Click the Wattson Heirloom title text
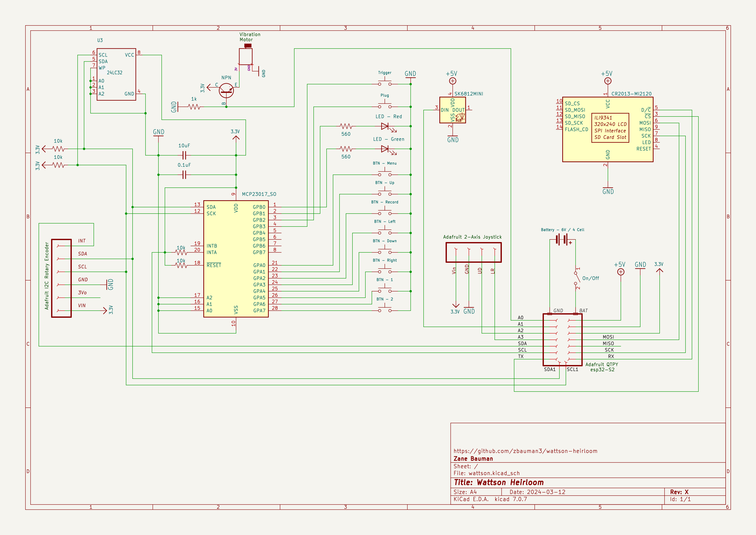This screenshot has width=756, height=535. (x=510, y=482)
